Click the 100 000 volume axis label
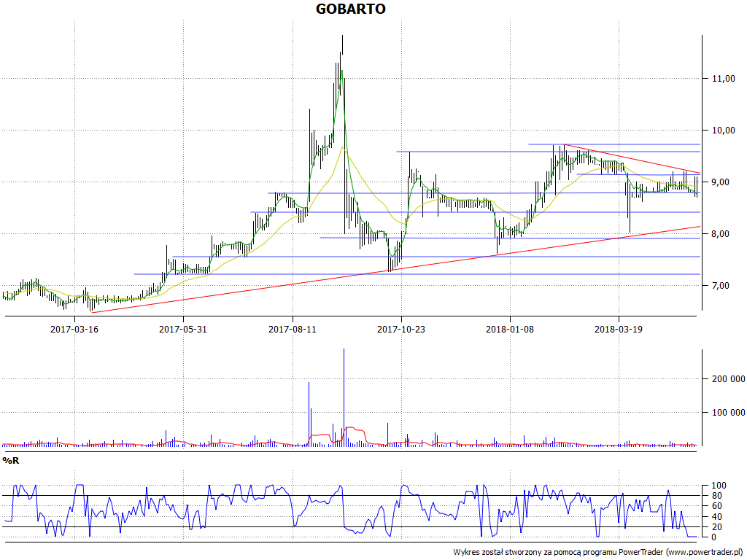Image resolution: width=747 pixels, height=560 pixels. pos(729,413)
